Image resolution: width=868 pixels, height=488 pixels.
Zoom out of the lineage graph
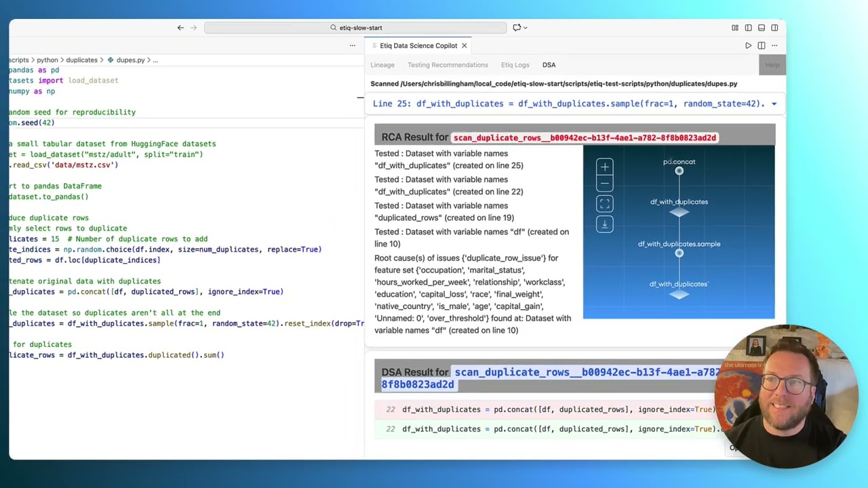604,184
